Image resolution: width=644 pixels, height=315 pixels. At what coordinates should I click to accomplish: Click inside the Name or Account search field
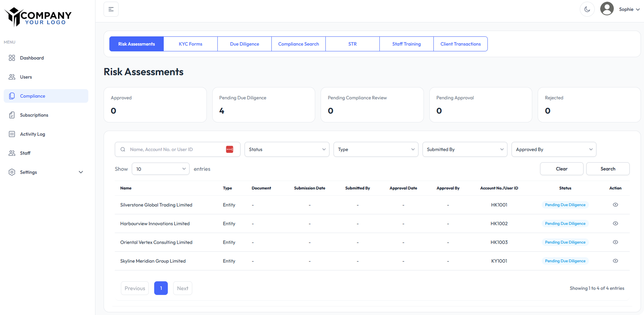point(170,149)
